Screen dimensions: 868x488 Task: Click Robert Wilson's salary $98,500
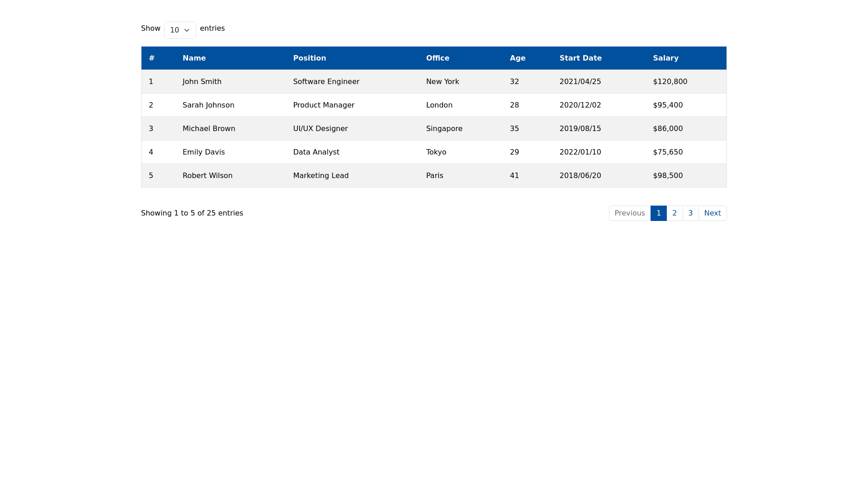pyautogui.click(x=668, y=176)
